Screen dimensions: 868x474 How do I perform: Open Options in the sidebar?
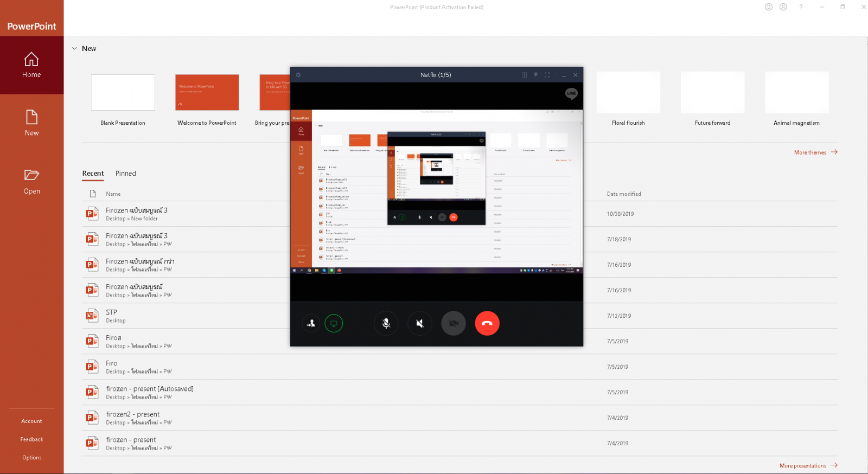(31, 458)
